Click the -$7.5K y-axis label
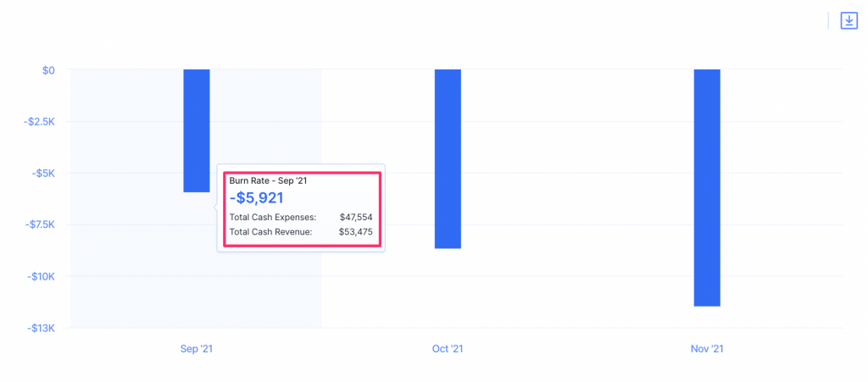868x382 pixels. pos(39,225)
